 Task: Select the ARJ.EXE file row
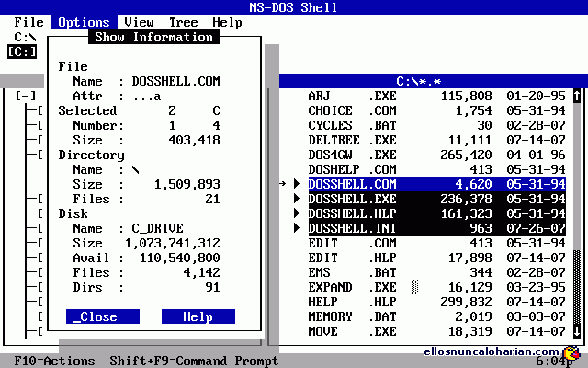(437, 96)
